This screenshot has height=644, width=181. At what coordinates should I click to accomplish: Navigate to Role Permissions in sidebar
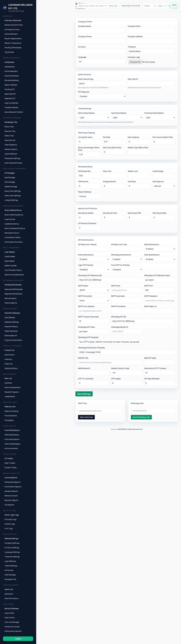(11, 599)
